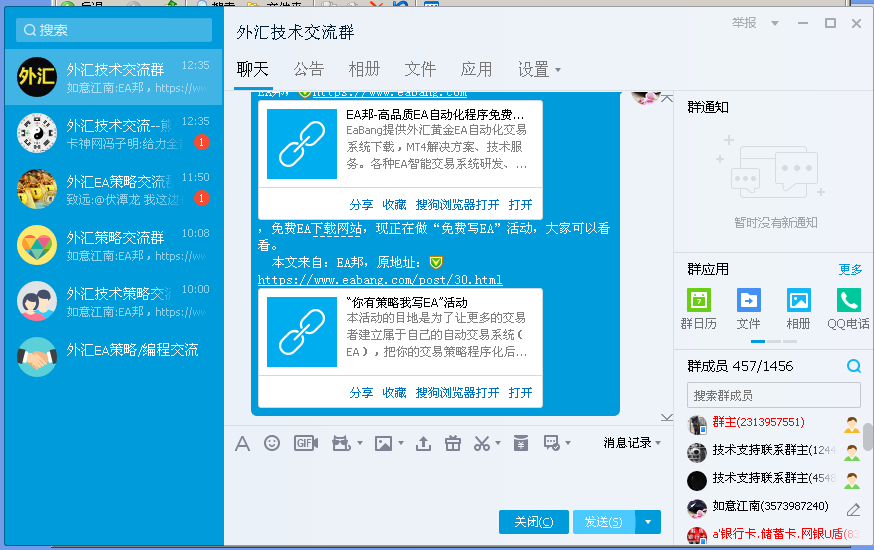
Task: Click the send picture icon
Action: tap(383, 444)
